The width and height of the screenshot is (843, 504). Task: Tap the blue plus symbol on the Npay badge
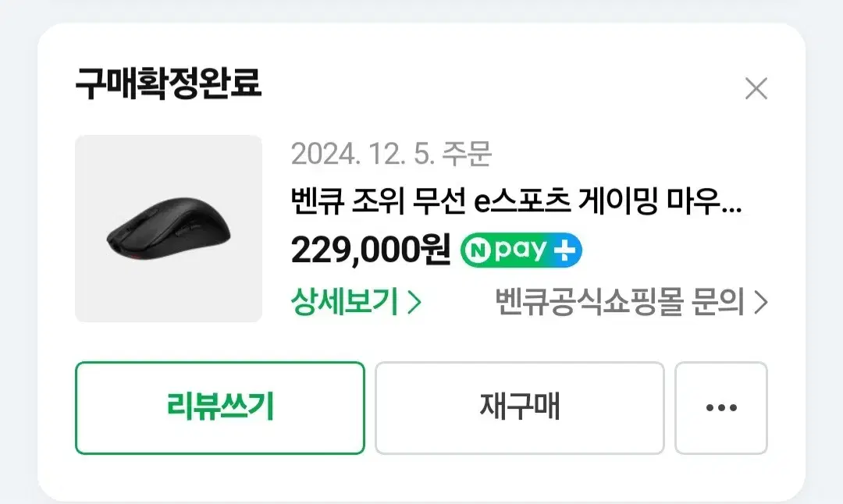[564, 250]
